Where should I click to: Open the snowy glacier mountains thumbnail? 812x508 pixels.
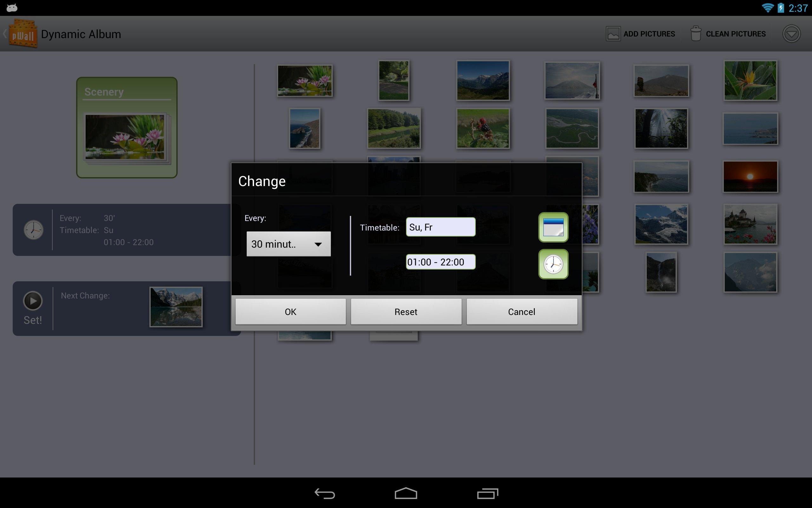pyautogui.click(x=661, y=224)
